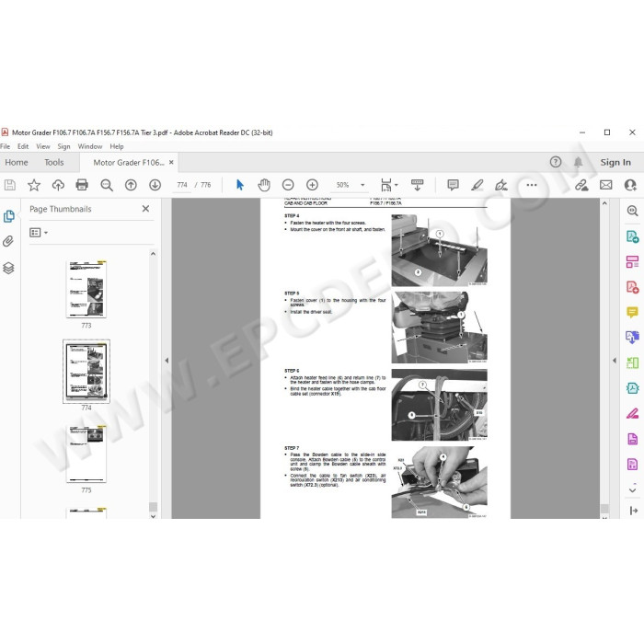Collapse right tools pane arrow

coord(615,361)
